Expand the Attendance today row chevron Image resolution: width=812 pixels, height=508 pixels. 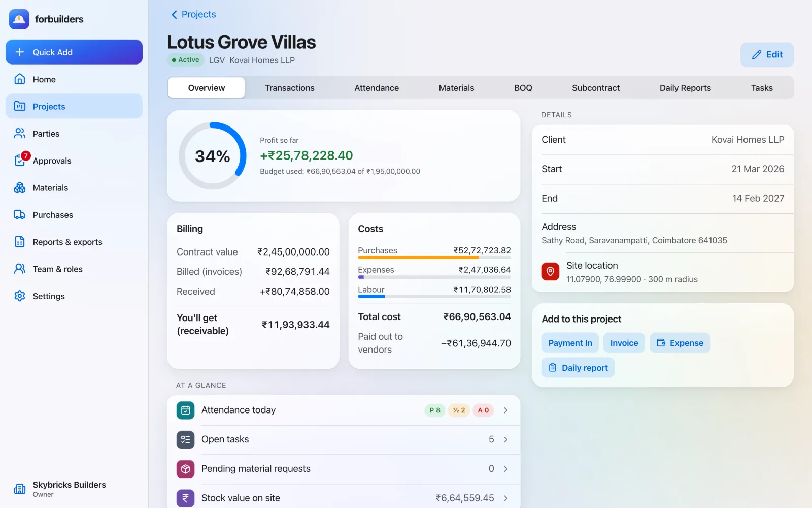click(505, 410)
